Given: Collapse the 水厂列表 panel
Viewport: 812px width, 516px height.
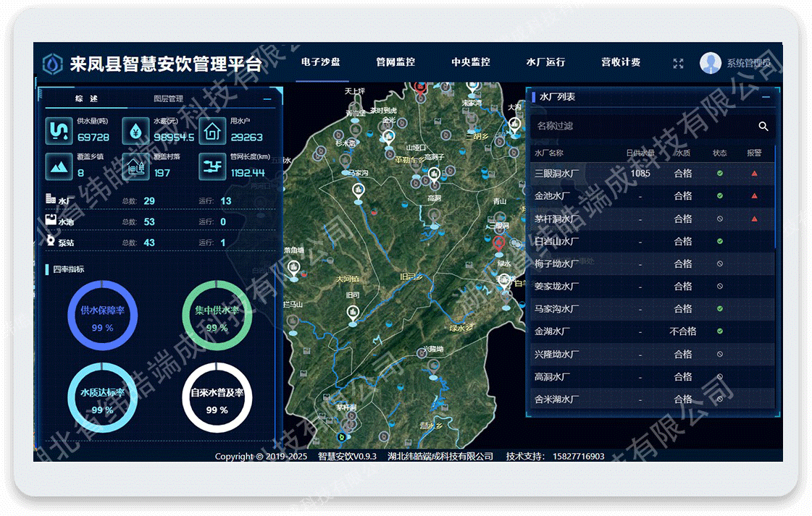Looking at the screenshot, I should click(x=766, y=97).
